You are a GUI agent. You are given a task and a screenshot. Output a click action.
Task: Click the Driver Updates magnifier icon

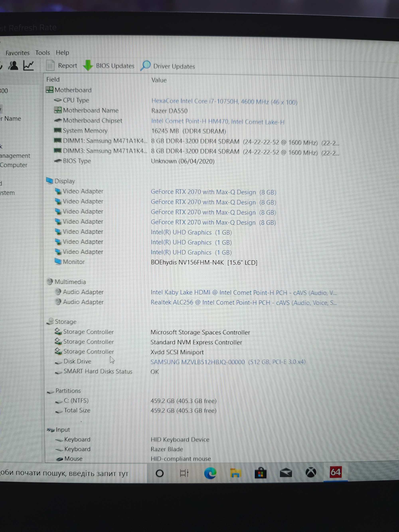[x=145, y=65]
